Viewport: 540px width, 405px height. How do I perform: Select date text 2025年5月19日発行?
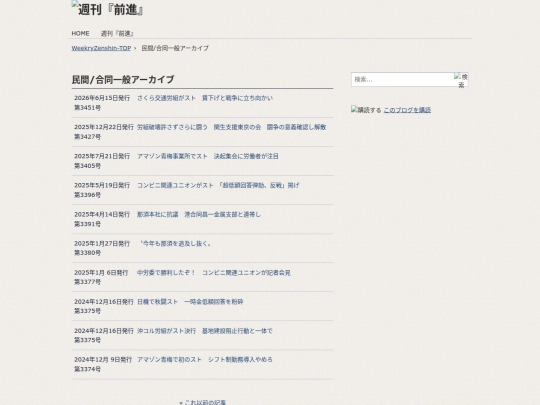point(102,185)
